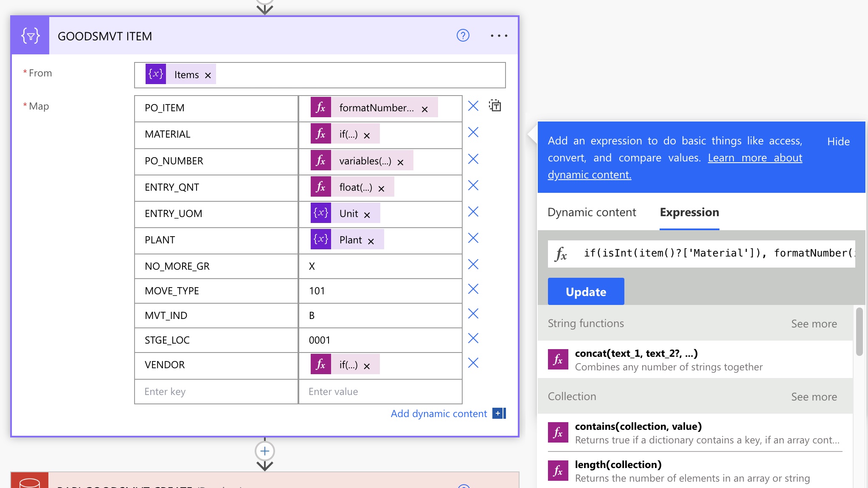Open the Learn more about dynamic content link
Image resolution: width=868 pixels, height=488 pixels.
pos(755,158)
